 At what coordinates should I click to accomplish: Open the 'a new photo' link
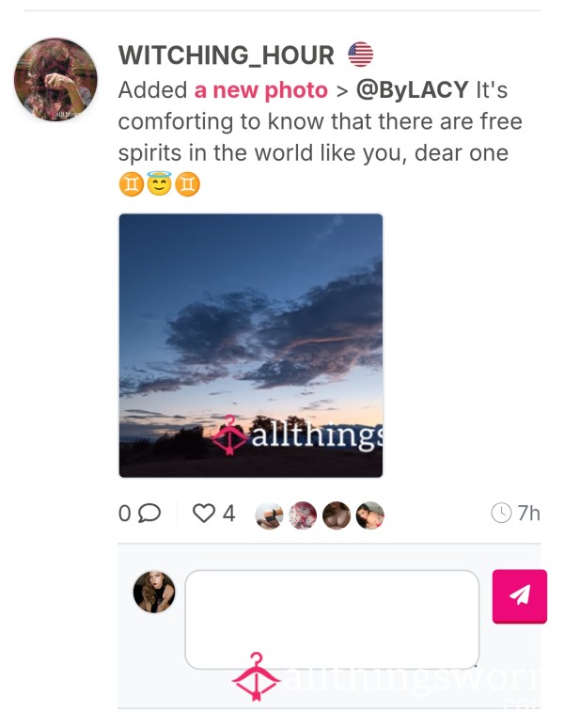point(260,90)
